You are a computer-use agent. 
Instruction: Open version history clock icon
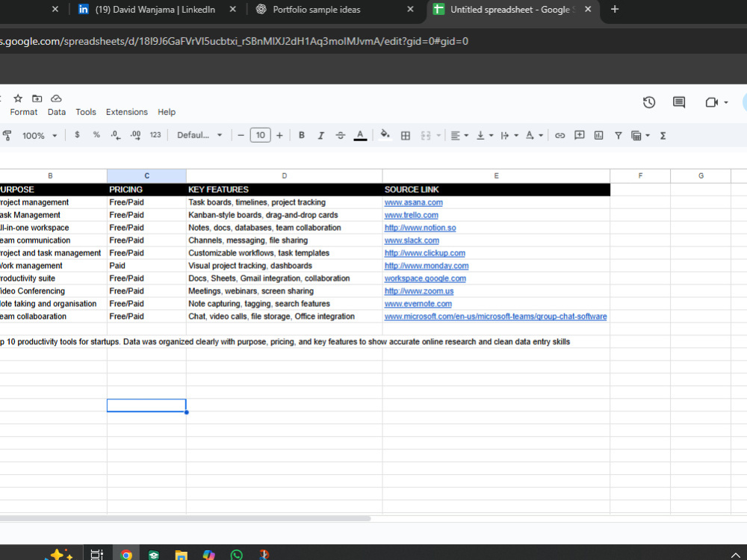pos(649,102)
